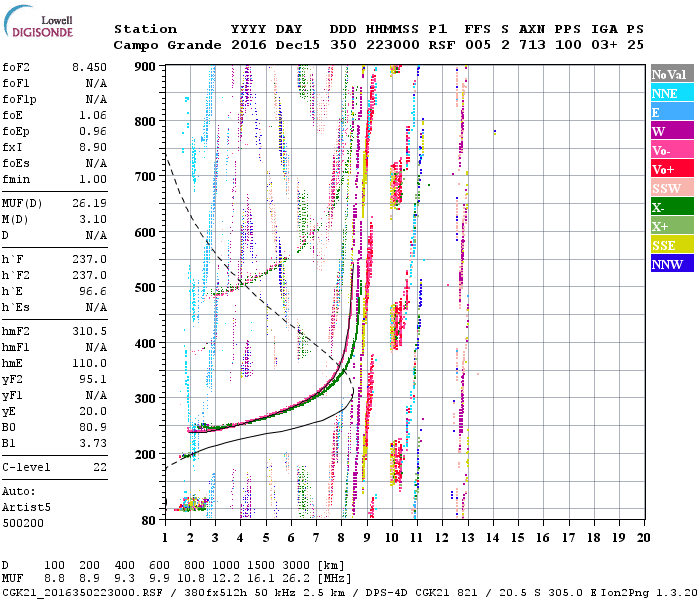The width and height of the screenshot is (700, 600).
Task: Click the 10 MHz frequency axis label
Action: [x=392, y=538]
